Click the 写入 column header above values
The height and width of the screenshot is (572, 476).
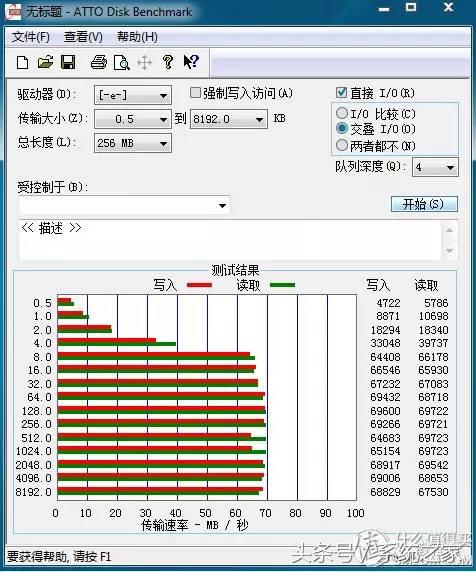point(378,285)
